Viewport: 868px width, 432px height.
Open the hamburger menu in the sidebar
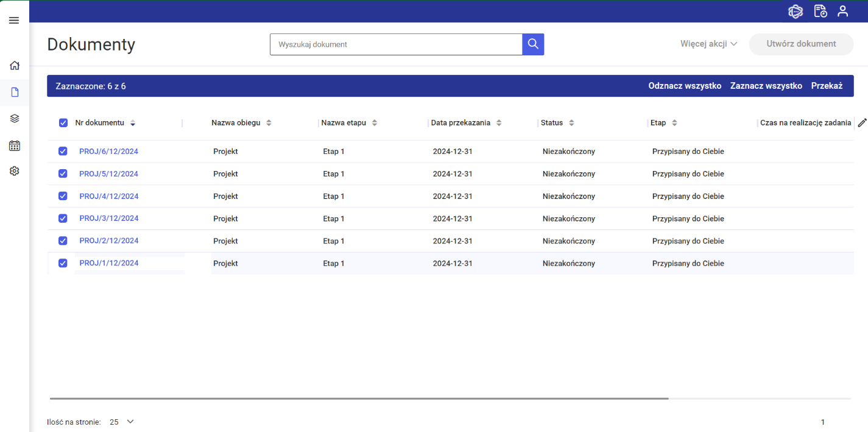coord(14,21)
